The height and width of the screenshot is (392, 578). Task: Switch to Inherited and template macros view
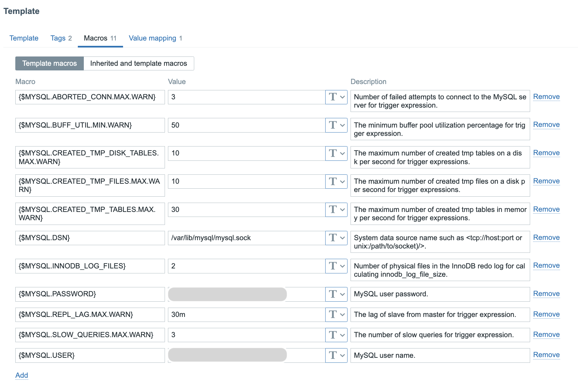(138, 63)
